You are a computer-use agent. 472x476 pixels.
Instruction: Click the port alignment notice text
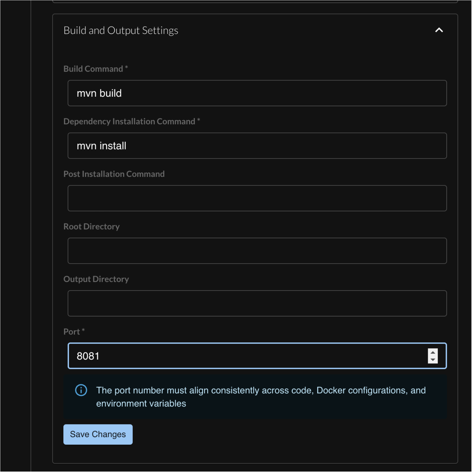pyautogui.click(x=261, y=397)
